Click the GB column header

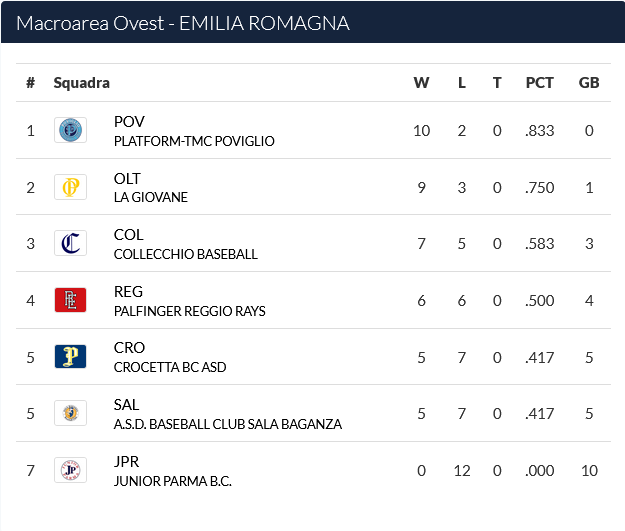pyautogui.click(x=589, y=83)
